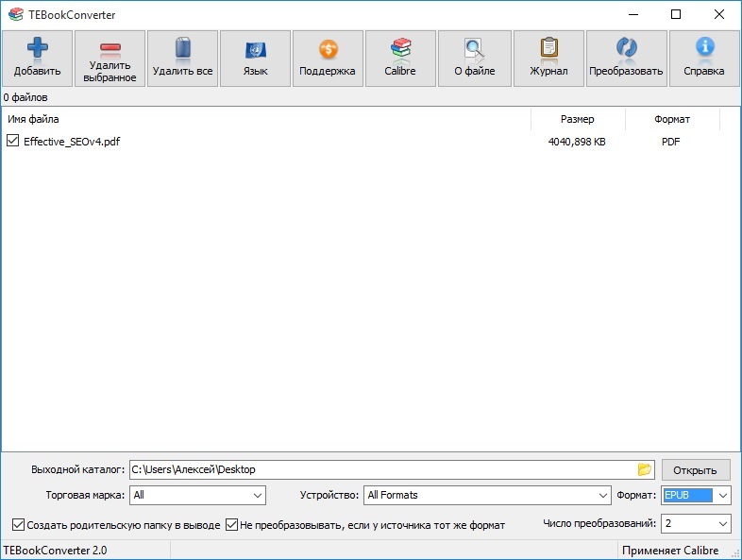Close the TEBookConverter window

pyautogui.click(x=718, y=15)
